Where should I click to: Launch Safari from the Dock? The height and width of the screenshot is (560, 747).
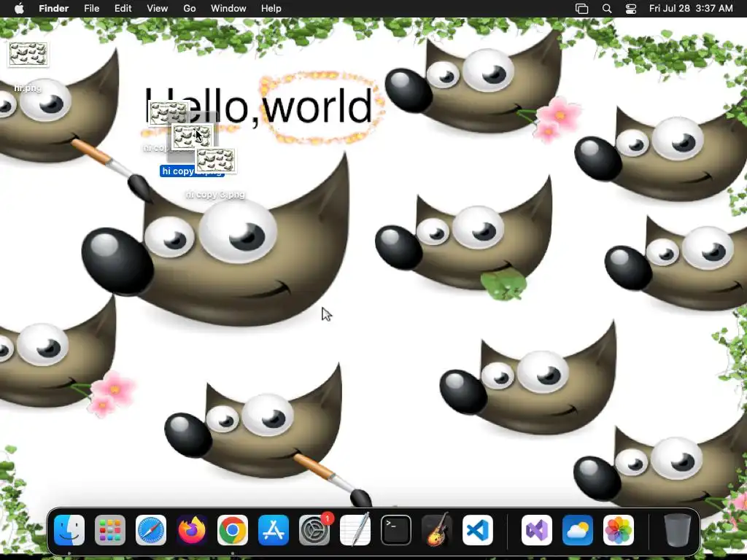tap(151, 530)
